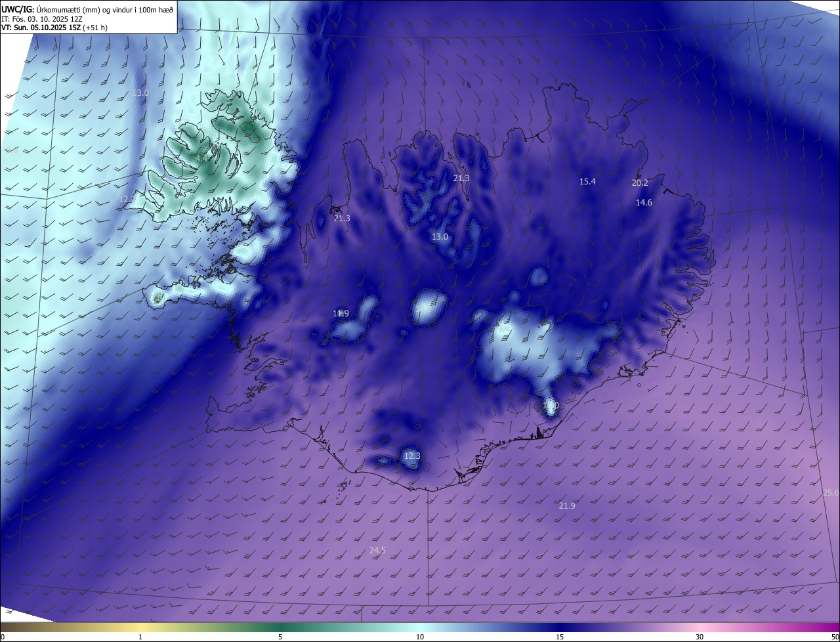Select the 14.0 value at the southeast glacier tongue
This screenshot has width=840, height=642.
click(x=551, y=406)
